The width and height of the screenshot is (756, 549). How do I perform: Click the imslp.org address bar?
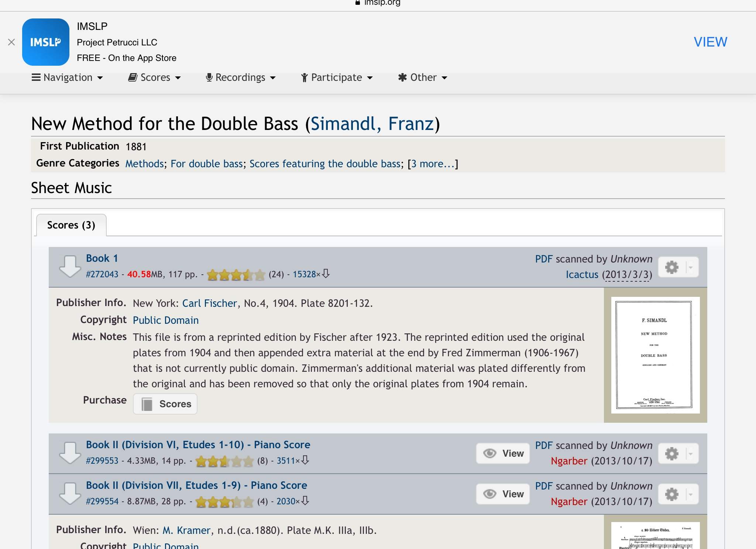coord(378,3)
